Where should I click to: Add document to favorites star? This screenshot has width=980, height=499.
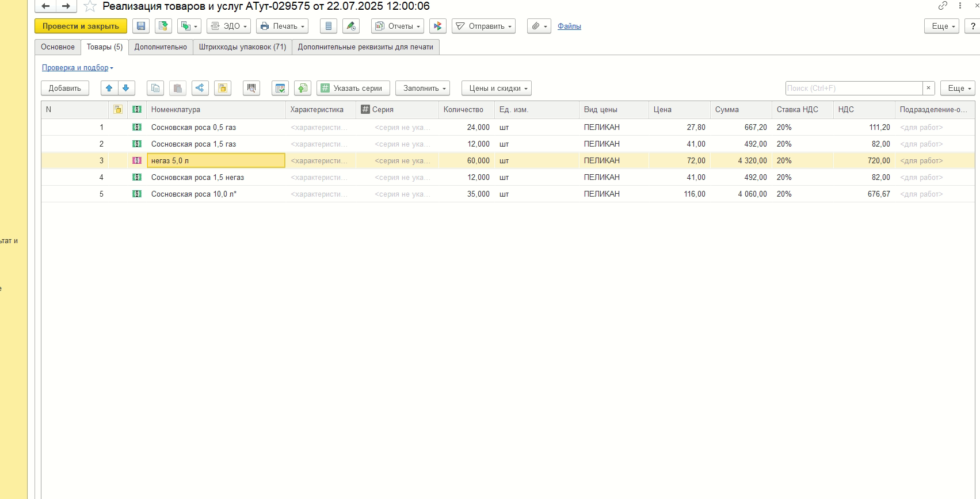click(x=90, y=6)
